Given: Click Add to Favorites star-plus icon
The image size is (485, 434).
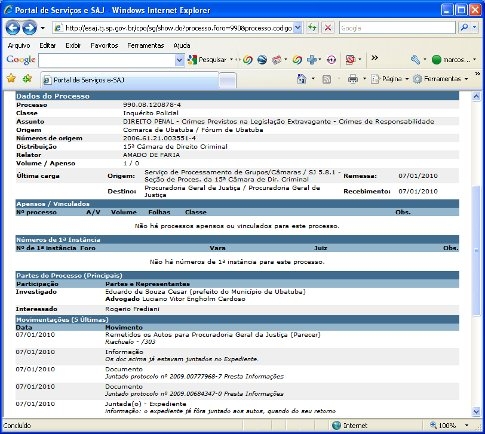Looking at the screenshot, I should (x=27, y=79).
